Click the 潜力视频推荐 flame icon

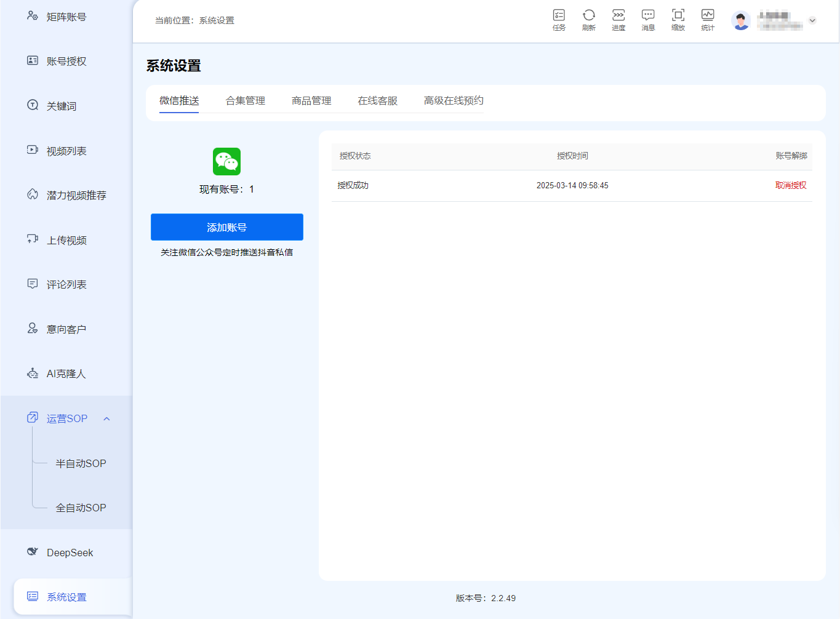[x=33, y=194]
